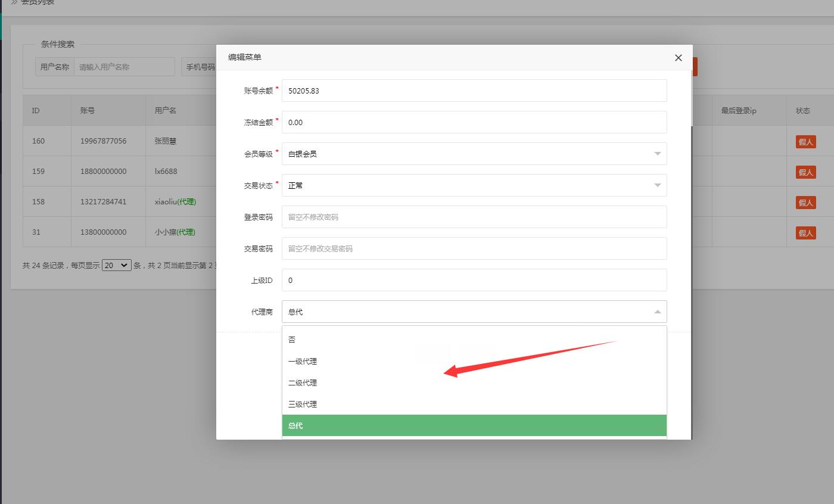Focus the 冻结金额 input field

point(474,122)
